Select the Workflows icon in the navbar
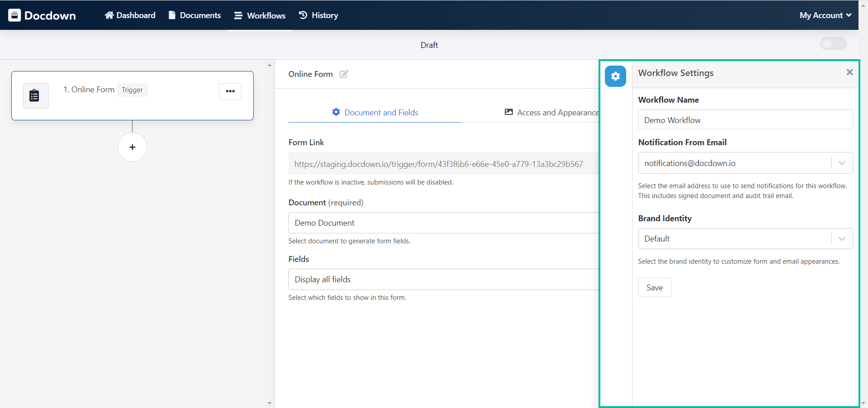 tap(238, 15)
